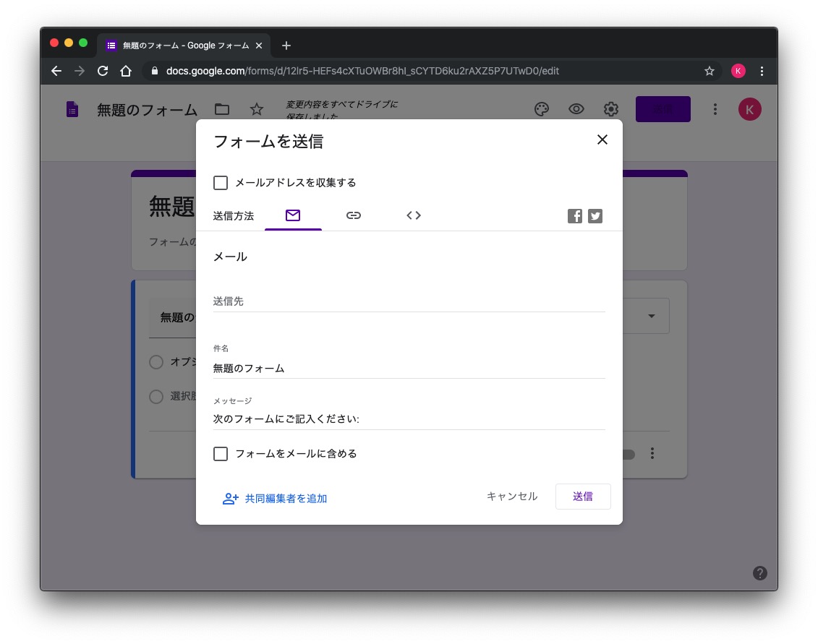818x644 pixels.
Task: Enable メールアドレスを収集する checkbox
Action: click(x=221, y=183)
